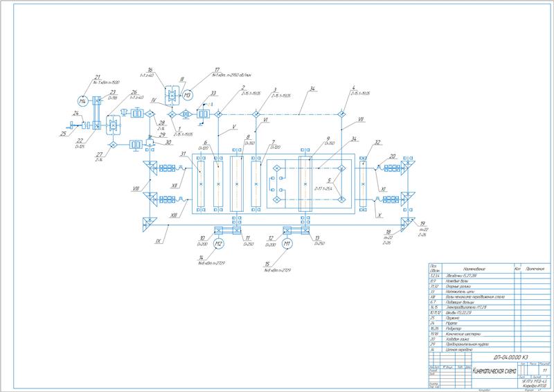Select the 'Конические шестерни' table row
This screenshot has width=554, height=392.
(490, 334)
